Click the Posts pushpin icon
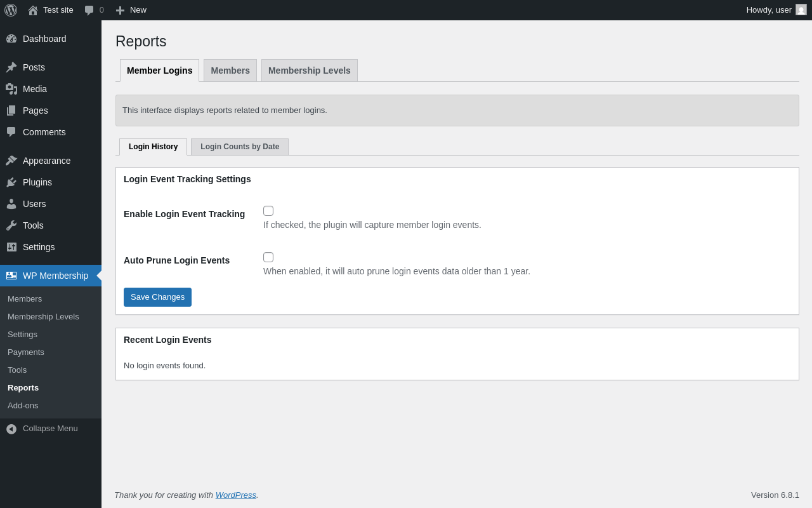The width and height of the screenshot is (812, 508). pyautogui.click(x=11, y=67)
